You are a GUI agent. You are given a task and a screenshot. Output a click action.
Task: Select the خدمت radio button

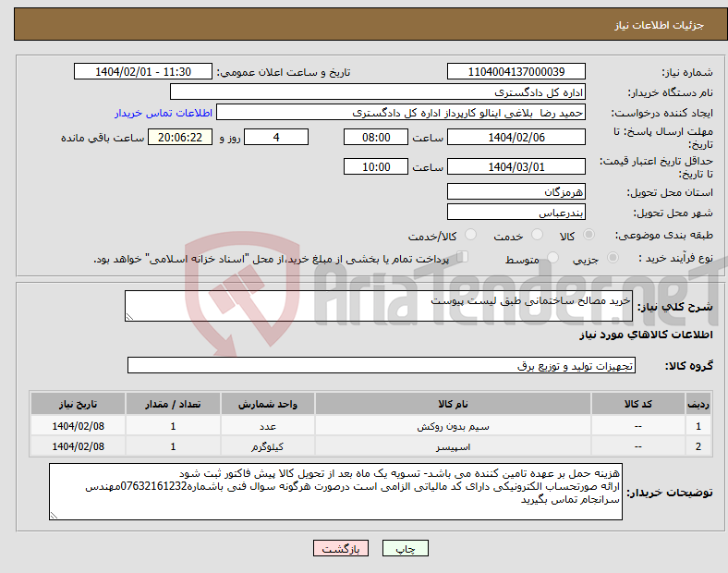click(537, 235)
